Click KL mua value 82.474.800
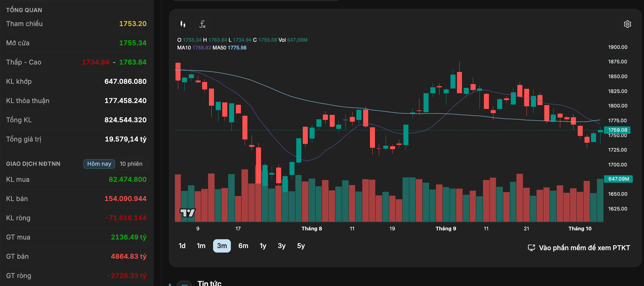 128,179
